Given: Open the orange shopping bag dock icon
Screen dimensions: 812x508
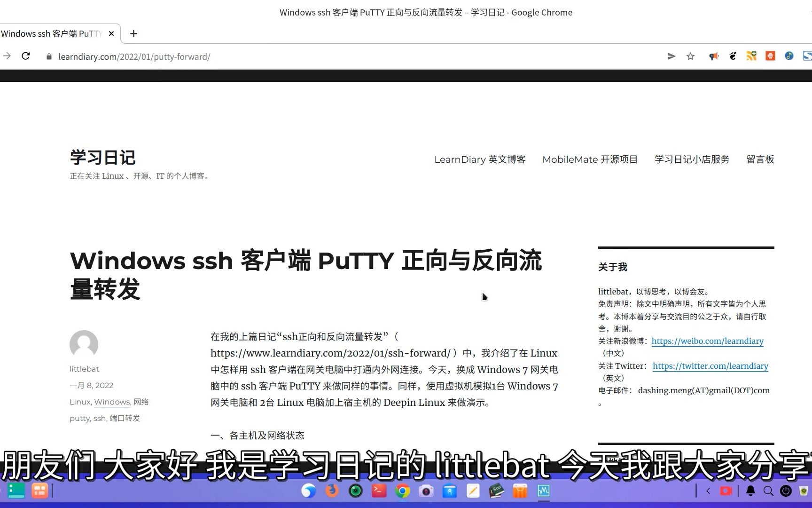Looking at the screenshot, I should tap(520, 491).
